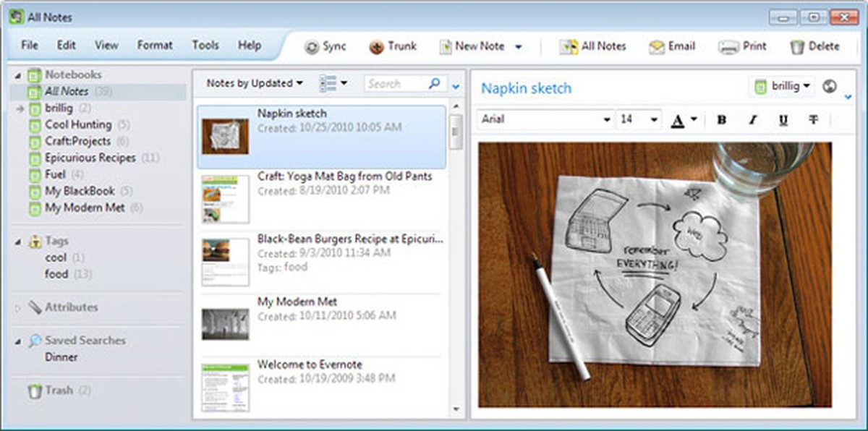Collapse the Tags section in the sidebar
868x431 pixels.
[18, 242]
